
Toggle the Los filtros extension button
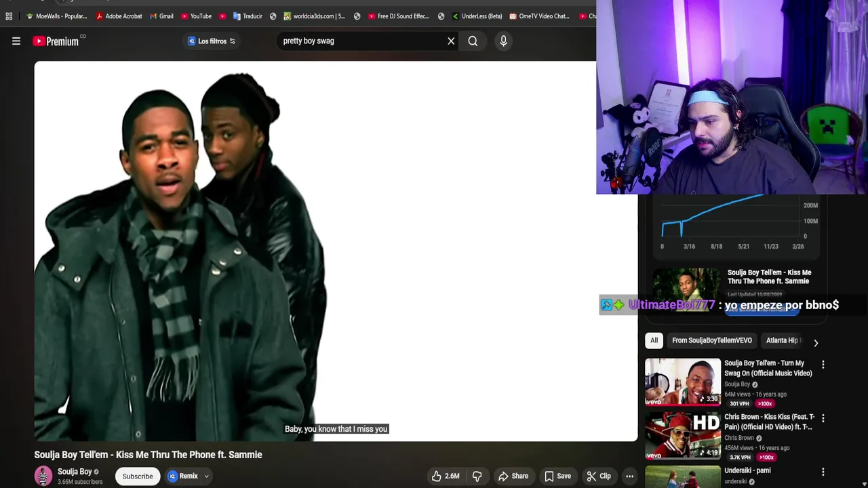212,41
